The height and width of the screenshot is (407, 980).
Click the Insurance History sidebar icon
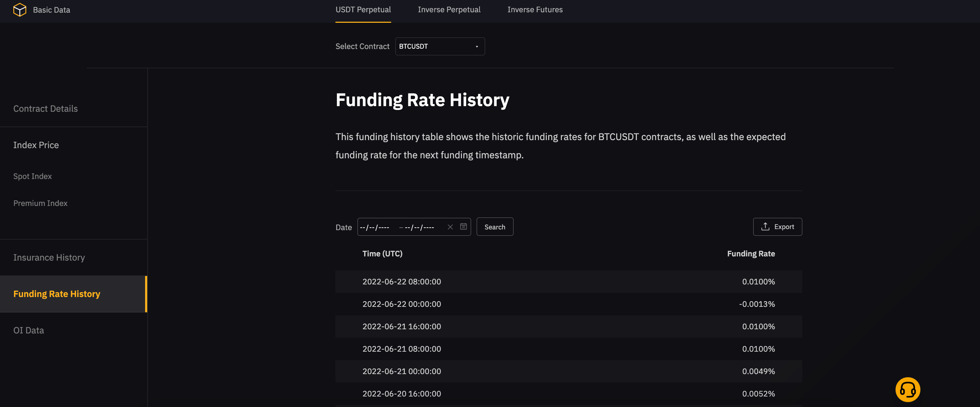click(x=49, y=256)
